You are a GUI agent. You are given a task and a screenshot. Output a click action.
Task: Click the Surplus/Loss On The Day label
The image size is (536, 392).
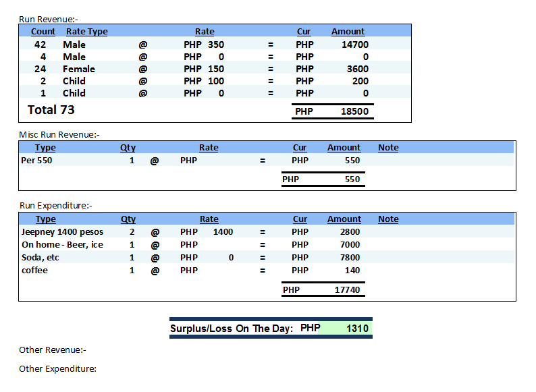pos(231,329)
